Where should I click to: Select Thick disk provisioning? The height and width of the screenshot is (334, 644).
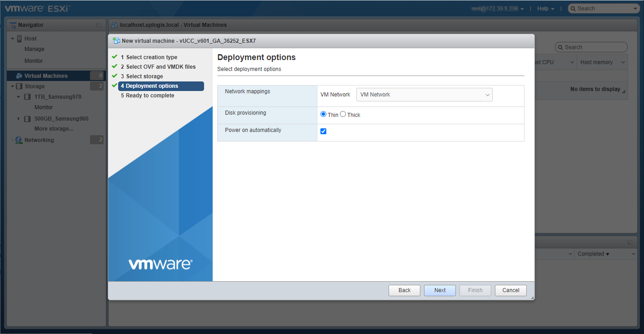point(343,115)
